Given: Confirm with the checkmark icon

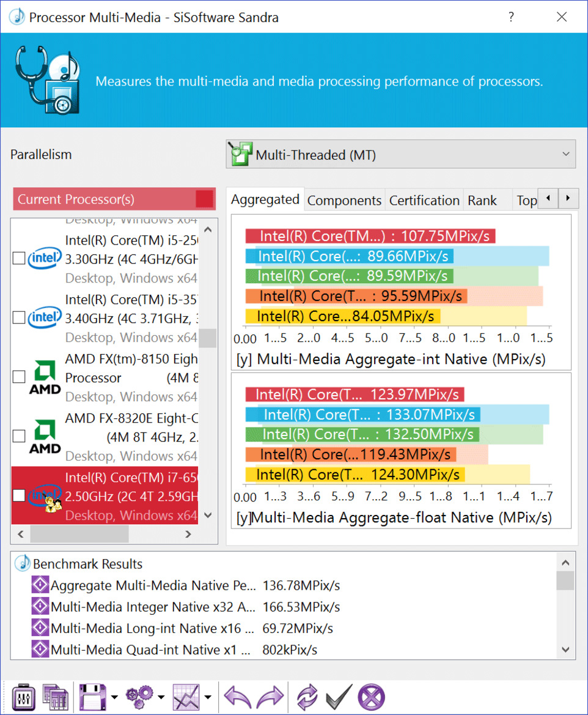Looking at the screenshot, I should tap(339, 697).
